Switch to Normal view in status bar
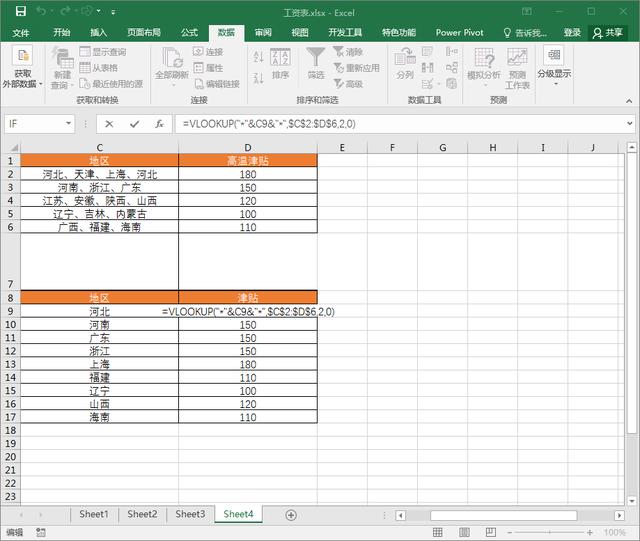Viewport: 640px width, 541px height. [x=438, y=532]
